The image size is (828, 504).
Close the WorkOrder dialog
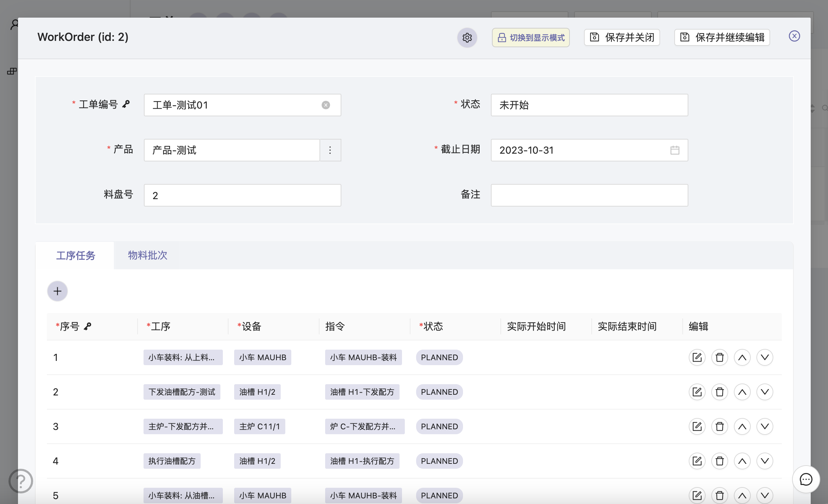click(794, 36)
